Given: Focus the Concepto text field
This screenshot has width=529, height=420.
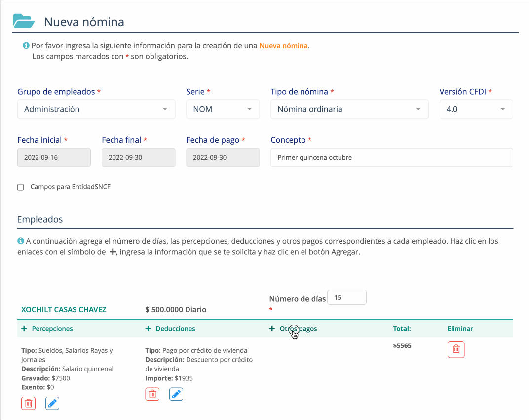Looking at the screenshot, I should (x=392, y=157).
